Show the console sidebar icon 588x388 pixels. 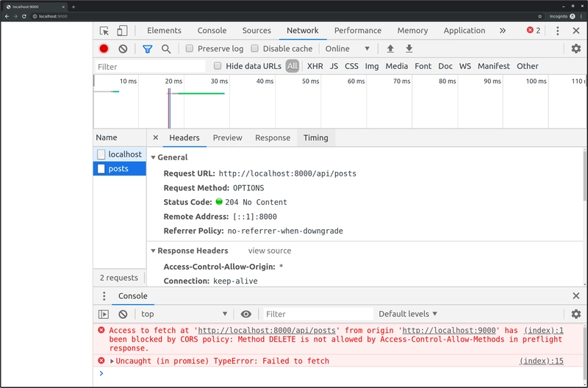point(104,315)
